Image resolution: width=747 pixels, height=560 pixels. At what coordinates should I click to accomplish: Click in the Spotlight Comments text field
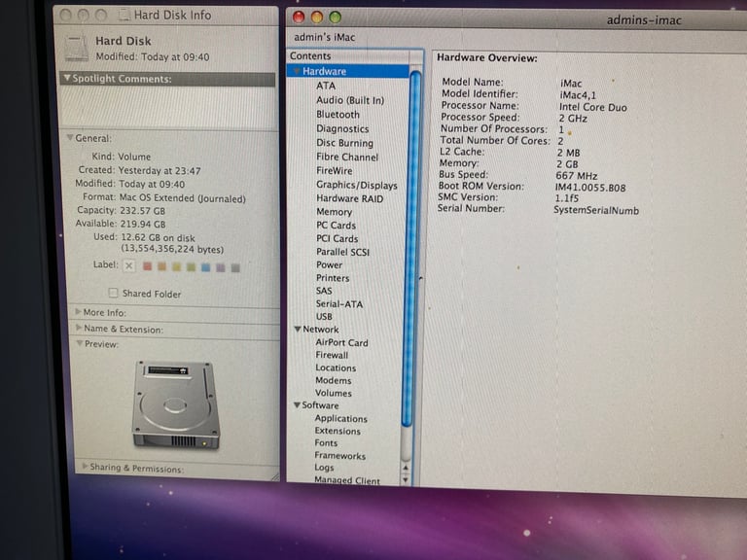point(168,108)
